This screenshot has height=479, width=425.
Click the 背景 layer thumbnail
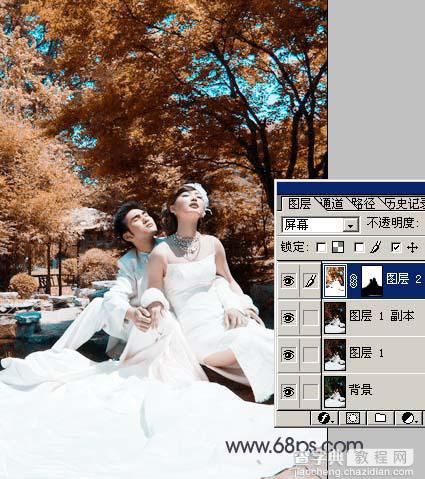point(335,392)
